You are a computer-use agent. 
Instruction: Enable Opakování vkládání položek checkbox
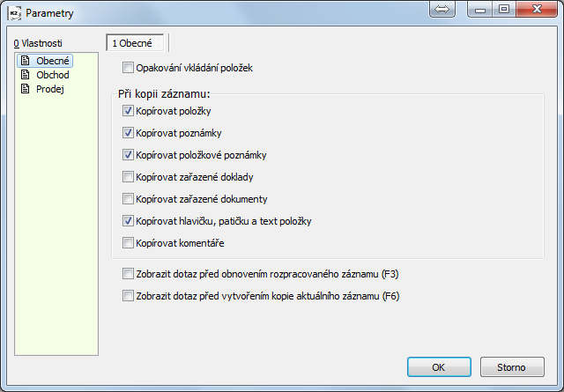point(128,68)
